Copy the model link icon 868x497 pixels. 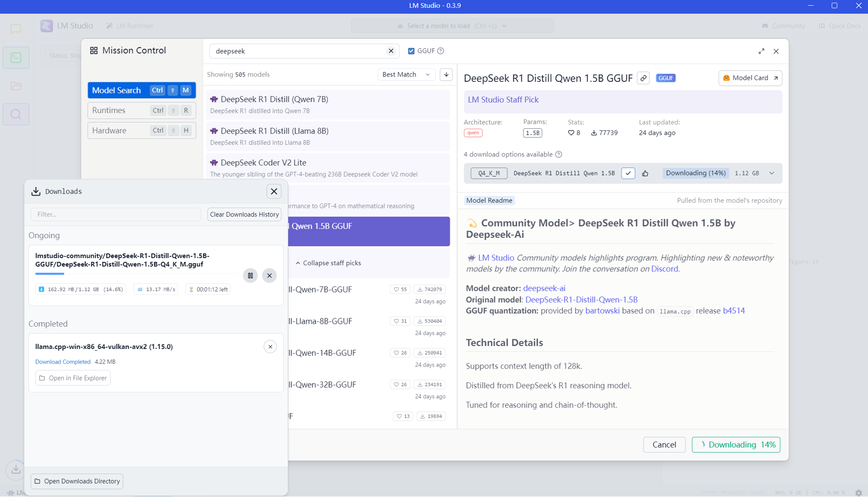pos(644,78)
